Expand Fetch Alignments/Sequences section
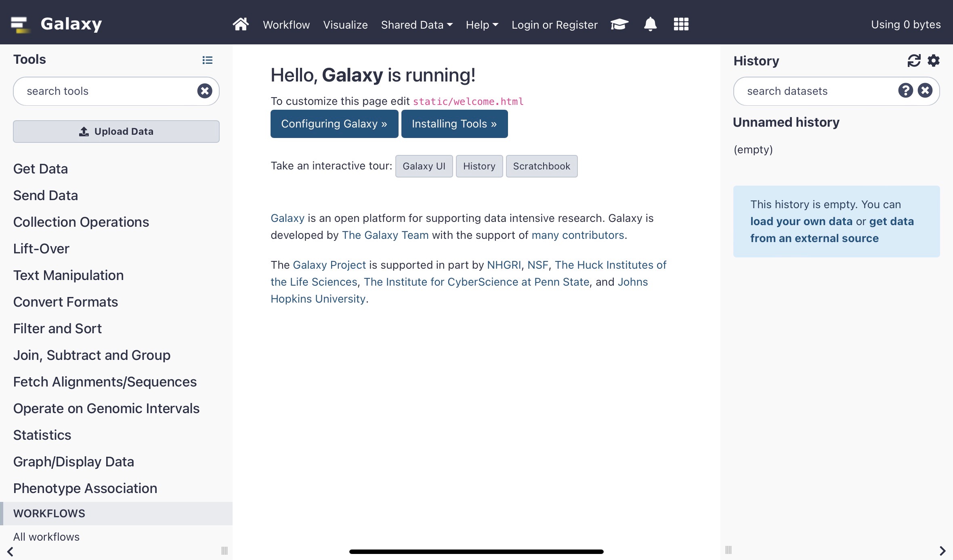 (x=105, y=382)
